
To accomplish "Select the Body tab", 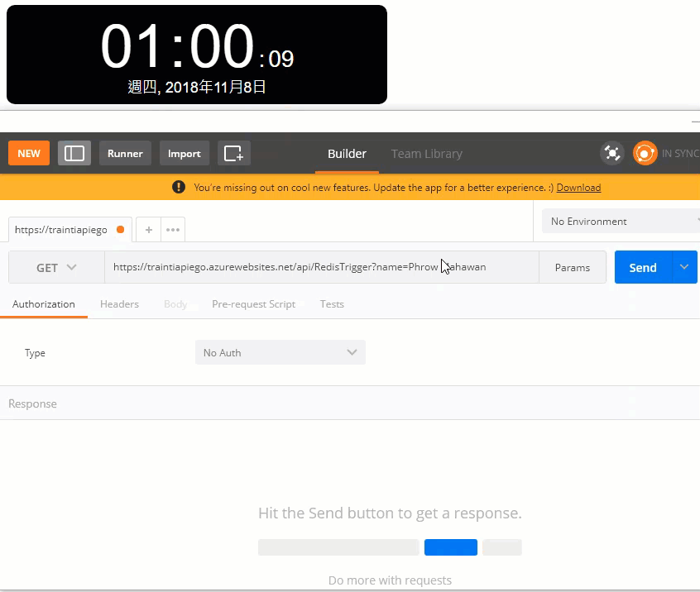I will [x=175, y=304].
